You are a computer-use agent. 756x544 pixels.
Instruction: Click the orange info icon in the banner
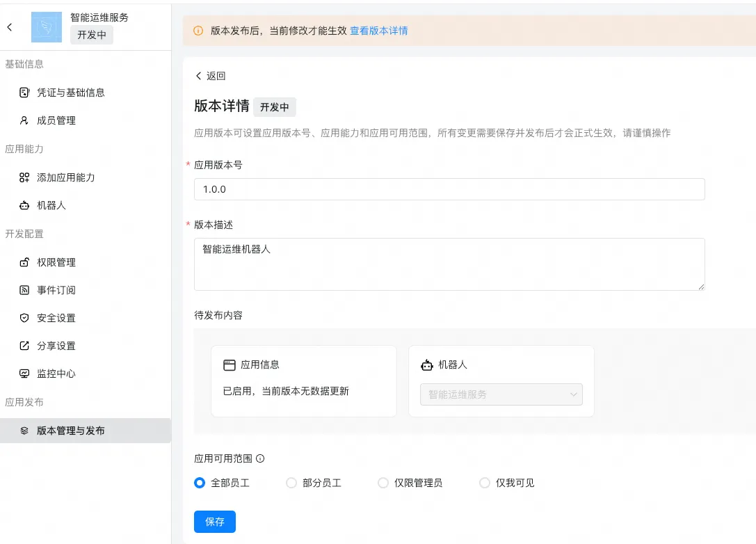pos(198,31)
